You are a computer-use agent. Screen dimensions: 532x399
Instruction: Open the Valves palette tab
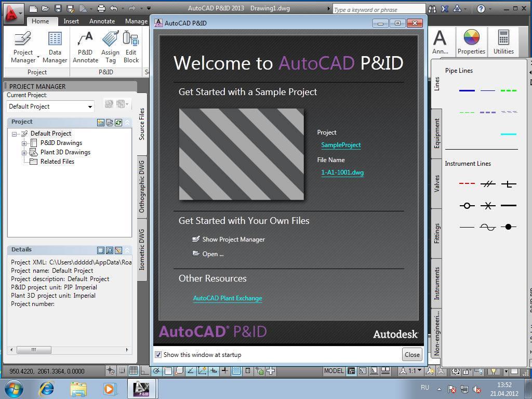click(436, 183)
